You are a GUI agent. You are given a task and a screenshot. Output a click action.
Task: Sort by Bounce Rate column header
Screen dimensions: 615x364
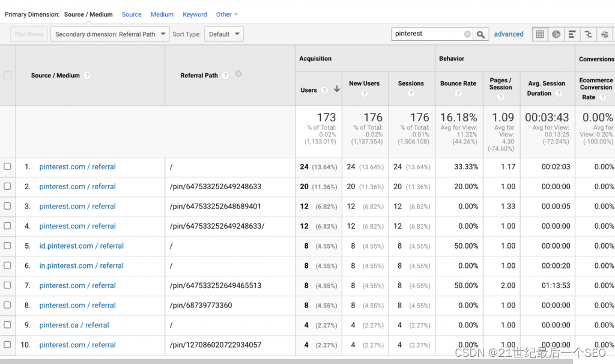click(458, 83)
